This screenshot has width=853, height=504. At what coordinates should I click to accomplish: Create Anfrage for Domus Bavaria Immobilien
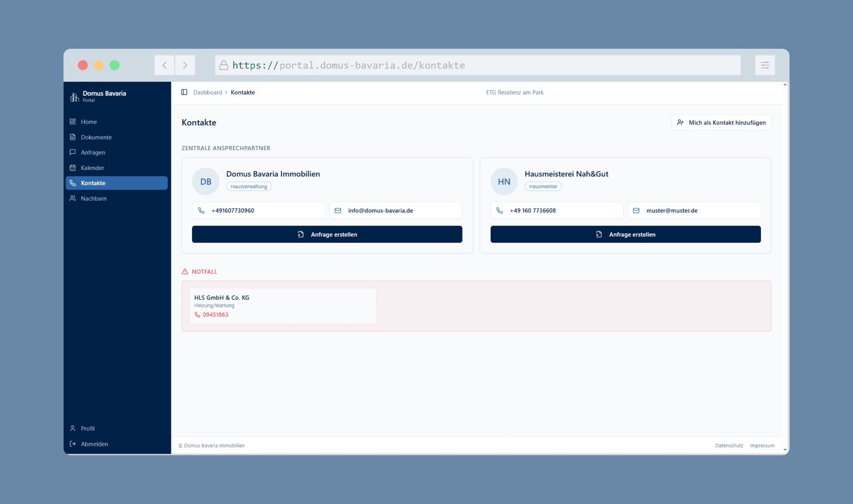(327, 234)
